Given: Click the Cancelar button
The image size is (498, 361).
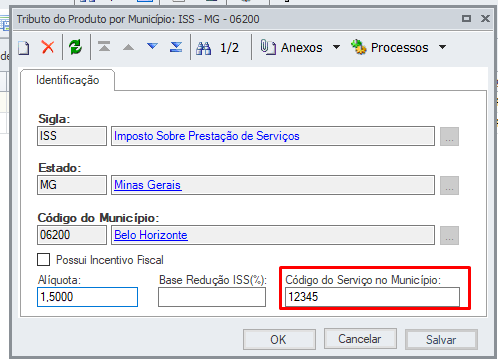Looking at the screenshot, I should pyautogui.click(x=360, y=339).
